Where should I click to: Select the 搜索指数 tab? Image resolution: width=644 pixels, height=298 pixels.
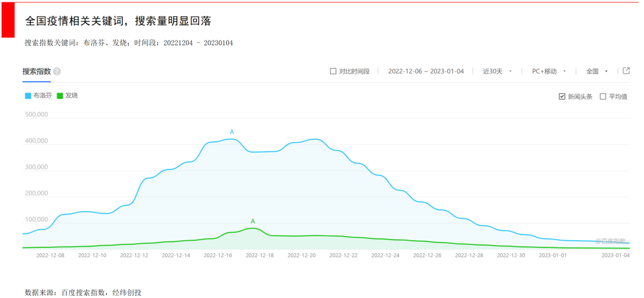(37, 72)
